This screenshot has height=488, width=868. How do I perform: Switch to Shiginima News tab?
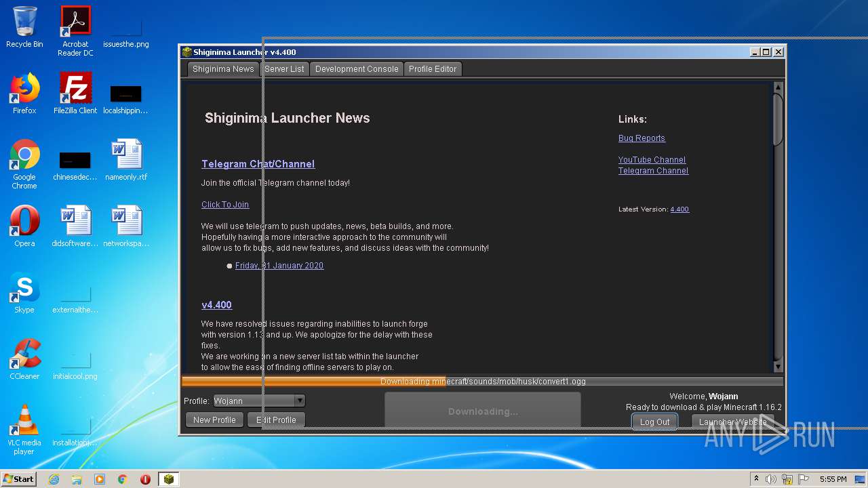(223, 68)
